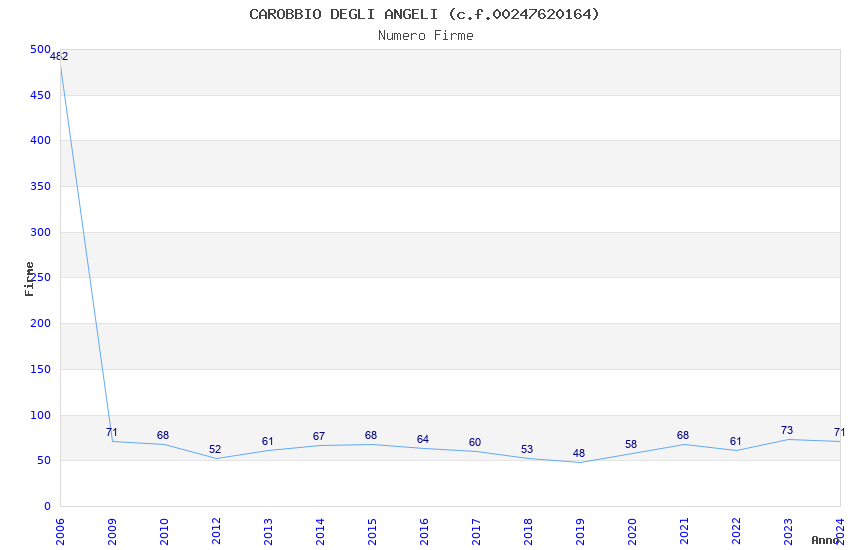
Task: Select the 71 data label above 2024
Action: tap(839, 432)
